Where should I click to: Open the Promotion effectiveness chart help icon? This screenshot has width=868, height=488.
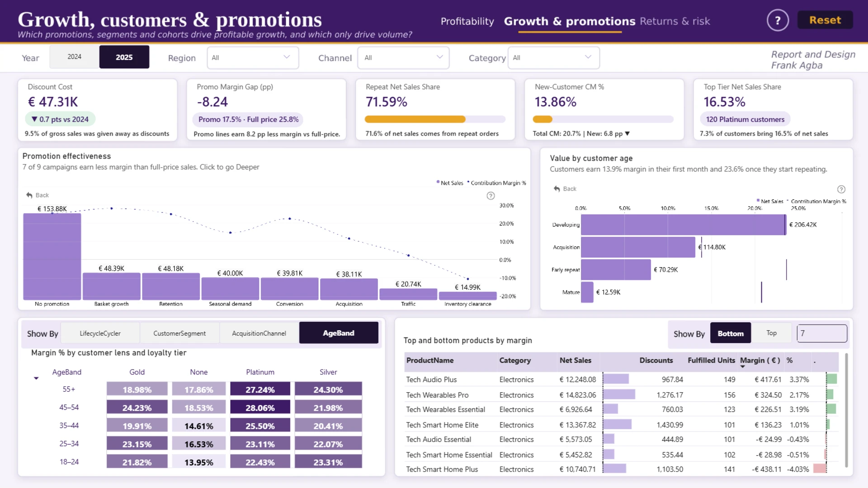coord(491,196)
